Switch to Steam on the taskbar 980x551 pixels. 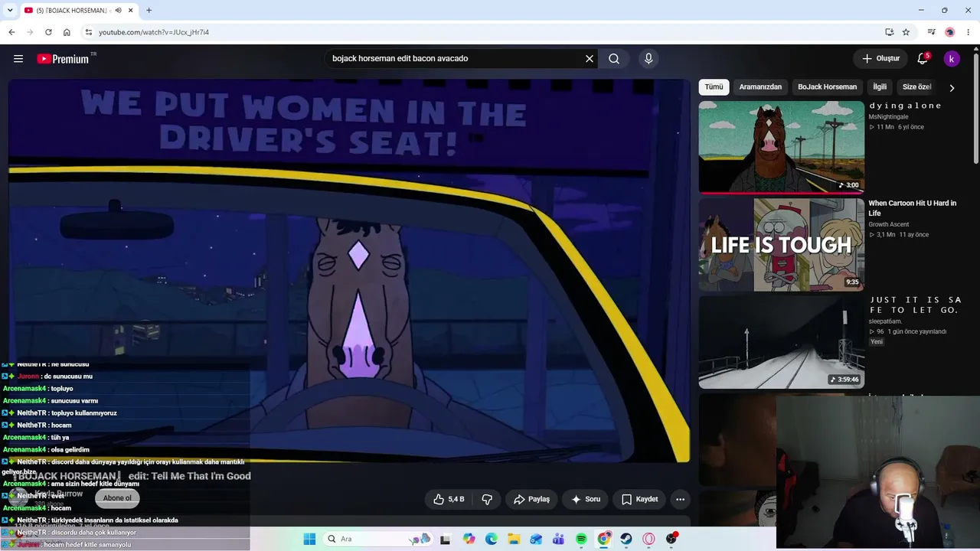pyautogui.click(x=626, y=539)
